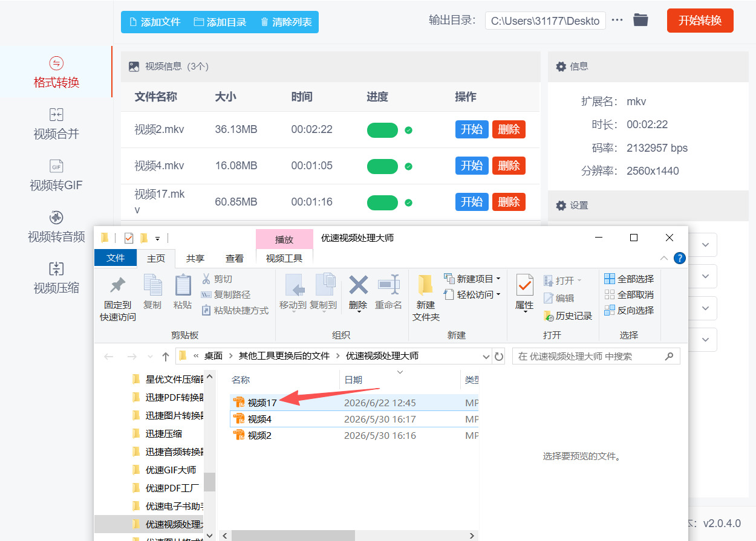This screenshot has width=756, height=541.
Task: Open the 视频压缩 sidebar section
Action: click(56, 278)
